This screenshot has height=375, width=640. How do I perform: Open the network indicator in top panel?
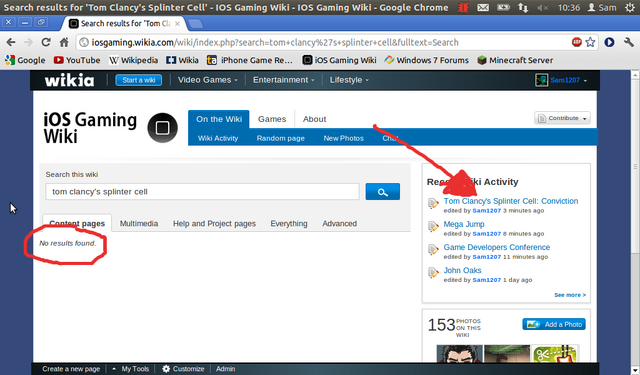click(x=523, y=7)
